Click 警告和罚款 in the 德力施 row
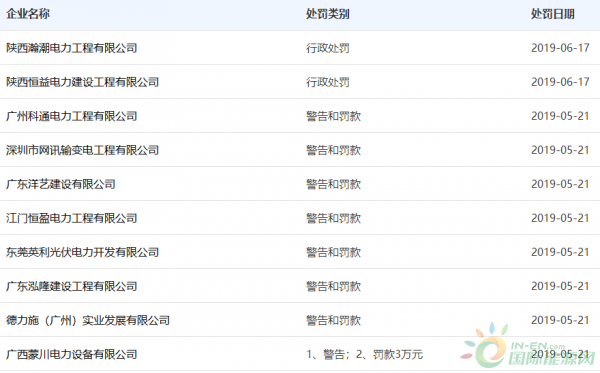 click(x=333, y=320)
